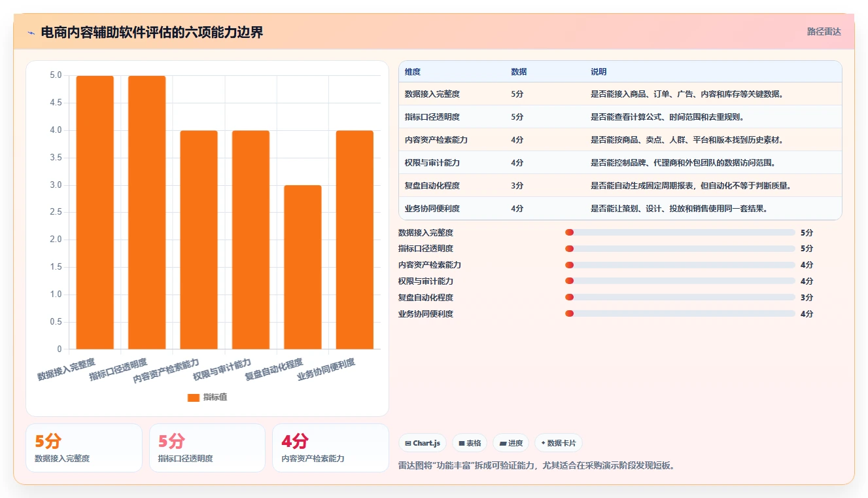Click the 权限与审计能力 bar in chart
The height and width of the screenshot is (498, 868).
click(251, 240)
